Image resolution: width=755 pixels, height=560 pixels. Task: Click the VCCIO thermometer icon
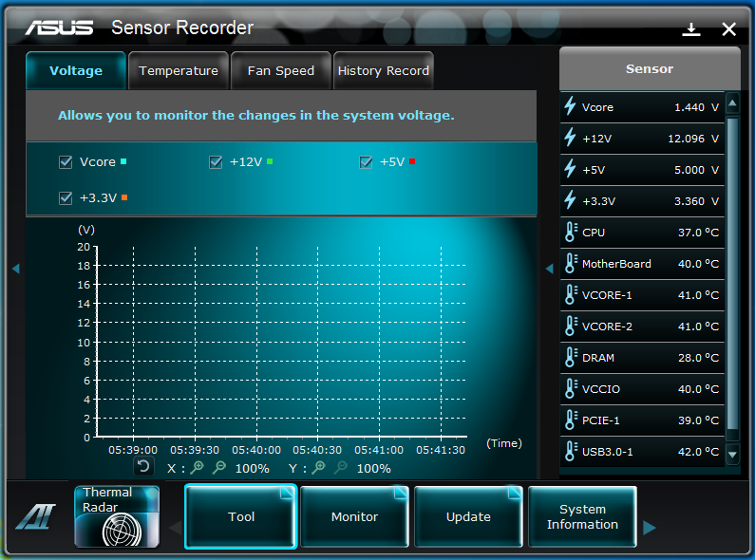point(571,388)
